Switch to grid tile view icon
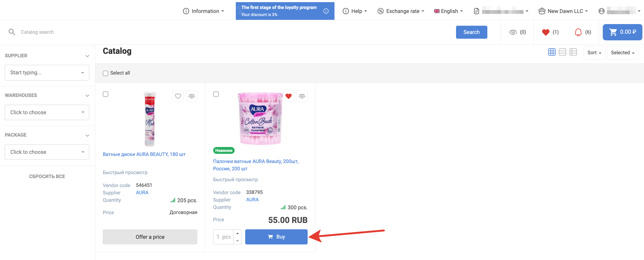The height and width of the screenshot is (260, 644). pyautogui.click(x=551, y=52)
